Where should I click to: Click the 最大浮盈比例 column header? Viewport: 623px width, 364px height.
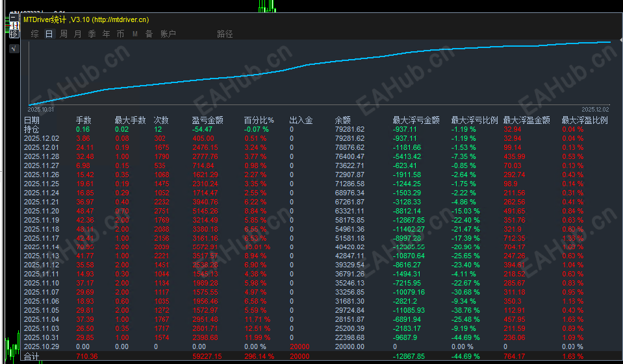585,120
